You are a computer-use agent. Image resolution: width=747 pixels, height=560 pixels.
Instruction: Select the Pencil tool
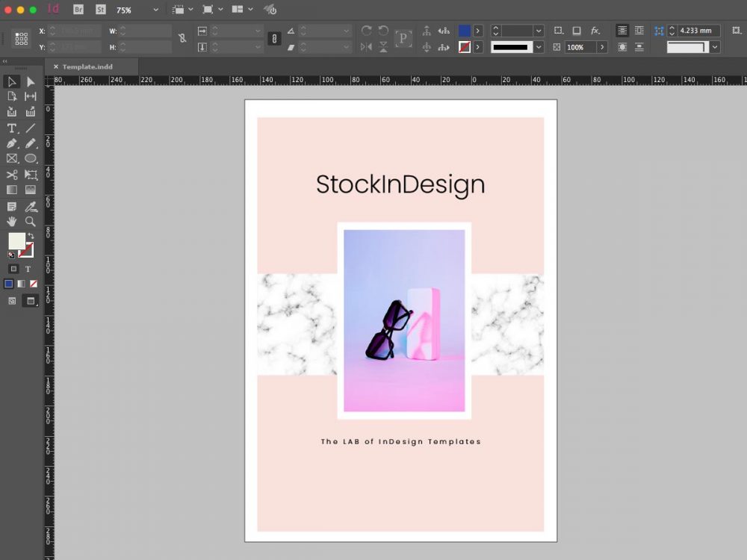[31, 143]
